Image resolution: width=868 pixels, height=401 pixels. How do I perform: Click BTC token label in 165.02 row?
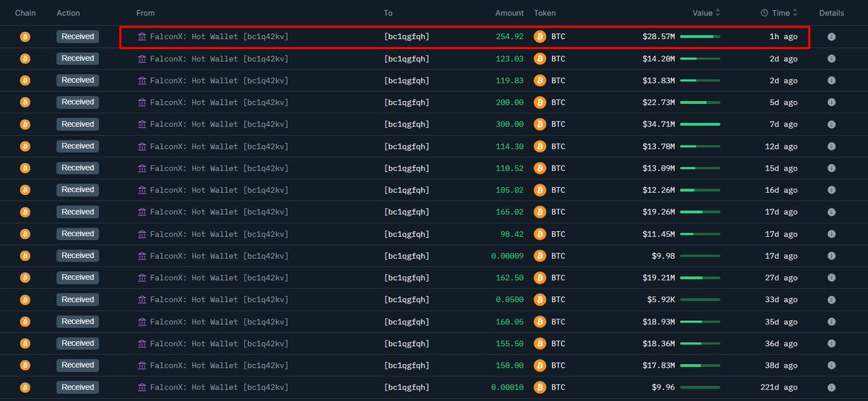558,212
